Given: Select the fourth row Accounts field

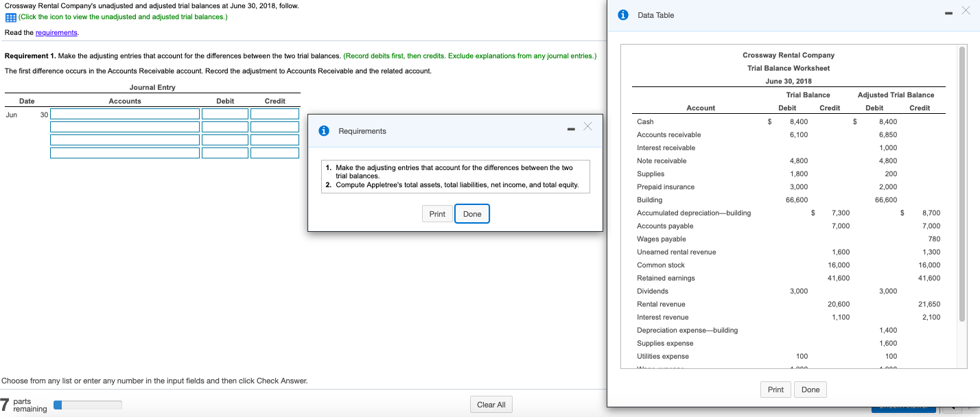Looking at the screenshot, I should click(x=125, y=153).
